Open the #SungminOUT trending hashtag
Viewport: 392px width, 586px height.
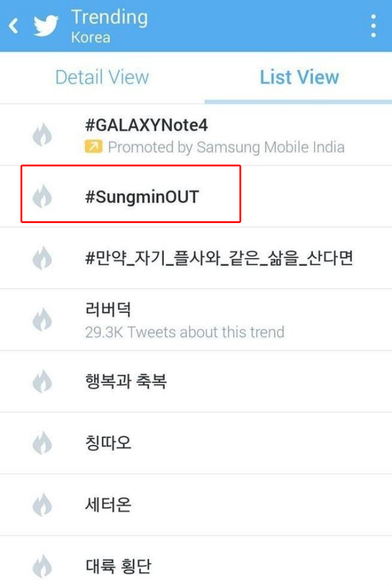point(142,197)
